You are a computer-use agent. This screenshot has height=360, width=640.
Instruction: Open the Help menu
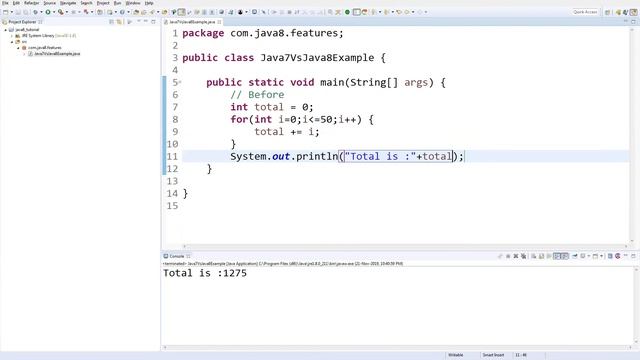click(149, 3)
